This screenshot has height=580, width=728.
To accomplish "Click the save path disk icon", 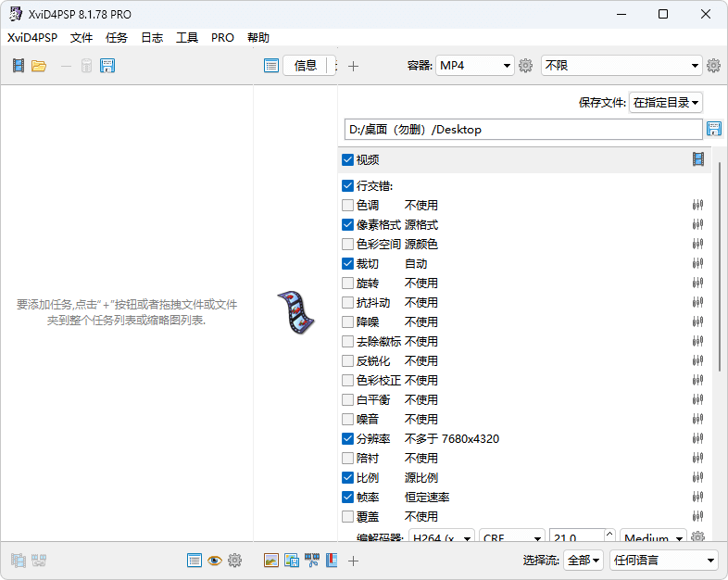I will (x=714, y=129).
